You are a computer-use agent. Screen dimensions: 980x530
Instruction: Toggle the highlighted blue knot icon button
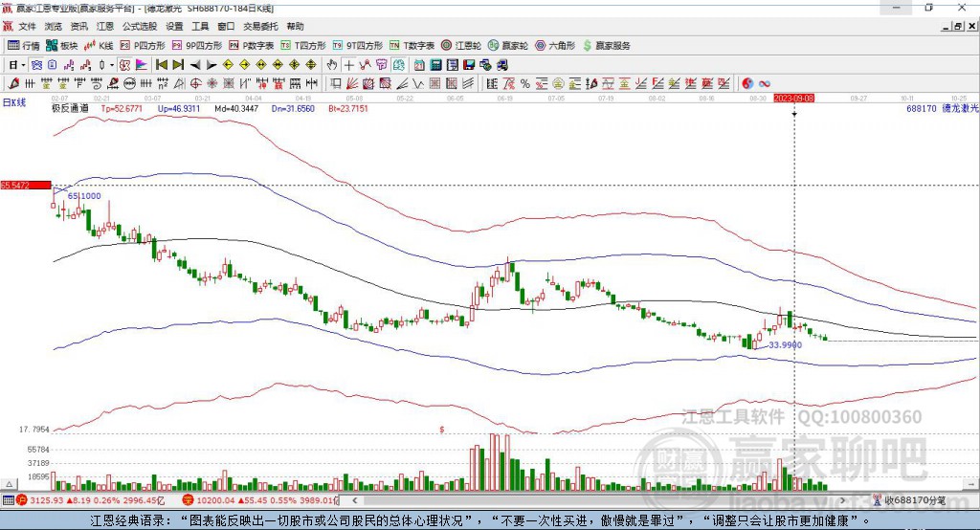[x=36, y=65]
